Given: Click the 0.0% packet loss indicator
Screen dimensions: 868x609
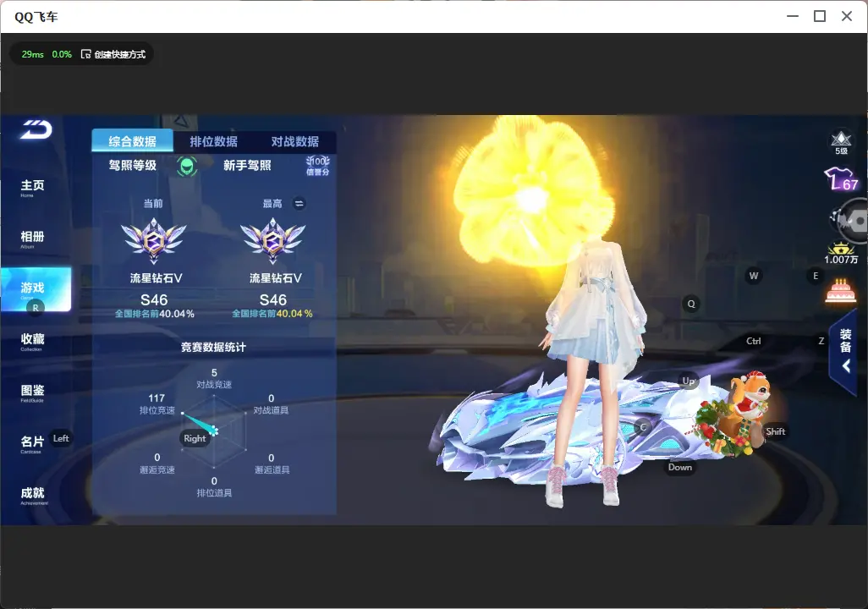Looking at the screenshot, I should click(62, 54).
